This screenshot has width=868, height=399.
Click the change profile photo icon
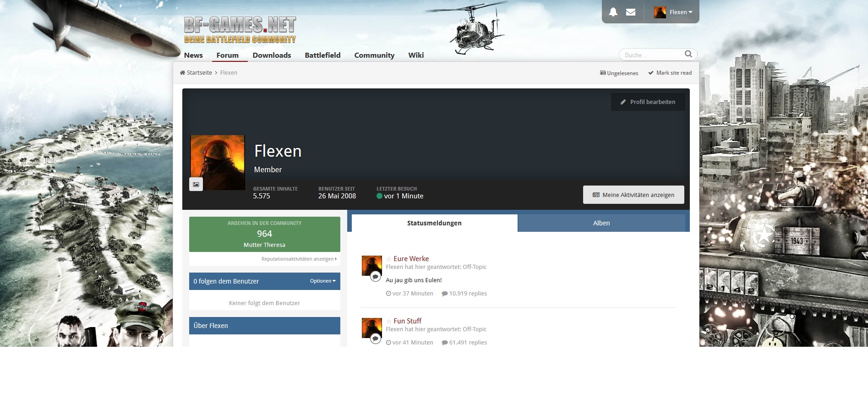tap(196, 184)
